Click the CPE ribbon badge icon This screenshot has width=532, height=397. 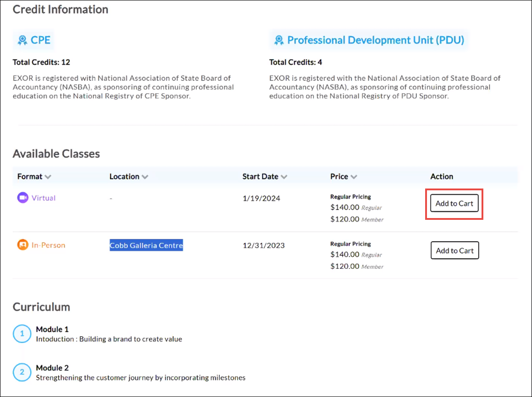pyautogui.click(x=22, y=40)
